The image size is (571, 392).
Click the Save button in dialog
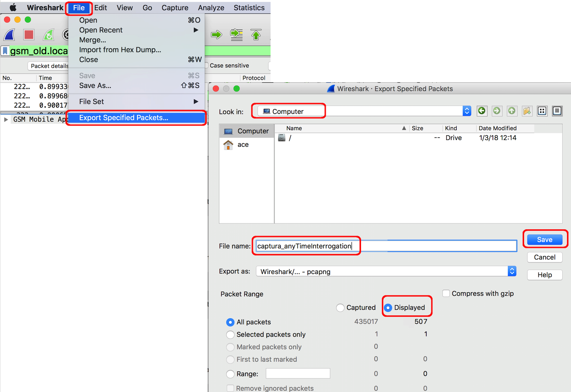tap(545, 240)
